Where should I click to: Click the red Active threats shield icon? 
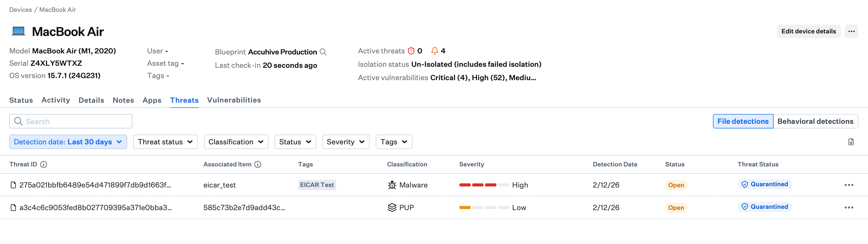(x=411, y=51)
